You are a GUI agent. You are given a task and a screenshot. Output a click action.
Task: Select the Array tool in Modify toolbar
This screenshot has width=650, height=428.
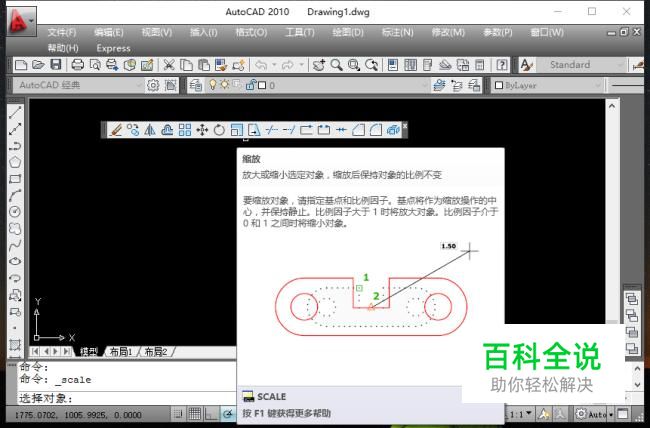pos(184,130)
